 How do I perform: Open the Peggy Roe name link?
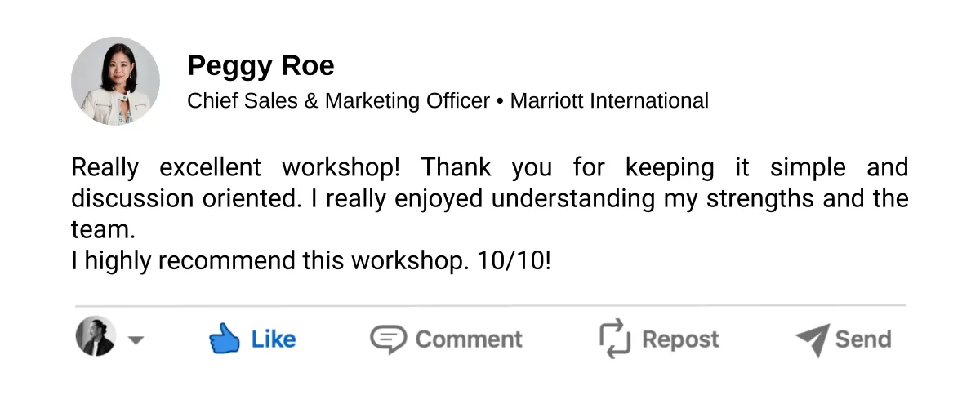261,65
